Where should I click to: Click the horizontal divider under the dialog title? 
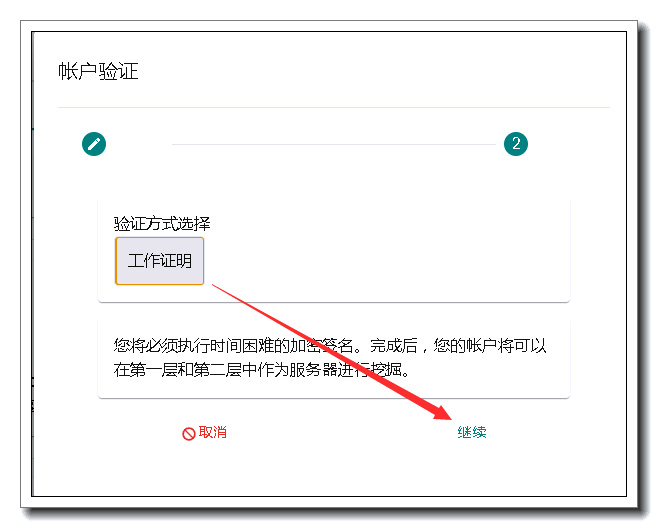334,107
